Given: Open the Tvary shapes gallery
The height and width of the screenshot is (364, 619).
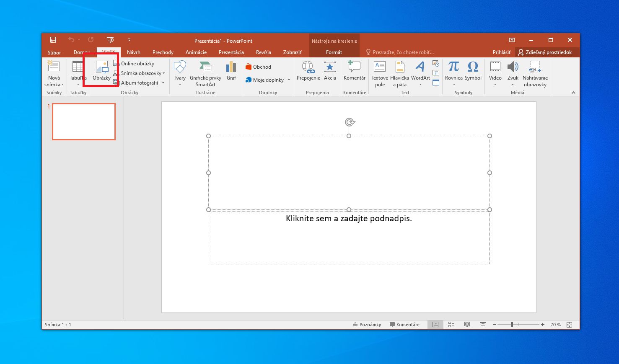Looking at the screenshot, I should pyautogui.click(x=180, y=73).
